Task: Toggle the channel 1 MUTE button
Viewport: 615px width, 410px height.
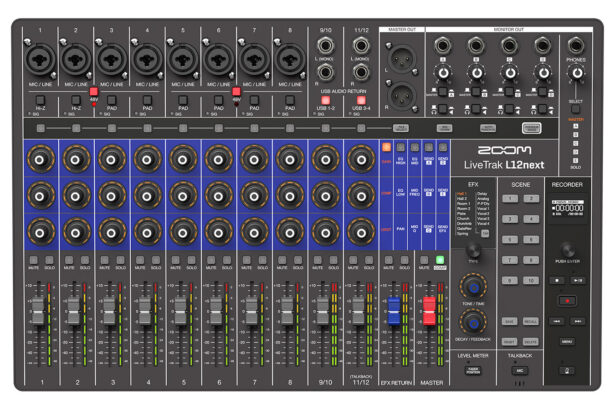Action: coord(34,260)
